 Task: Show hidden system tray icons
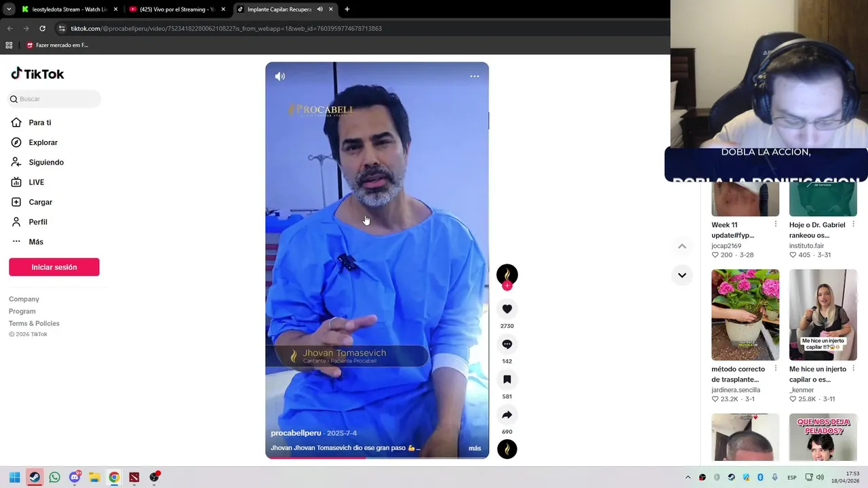[x=688, y=477]
